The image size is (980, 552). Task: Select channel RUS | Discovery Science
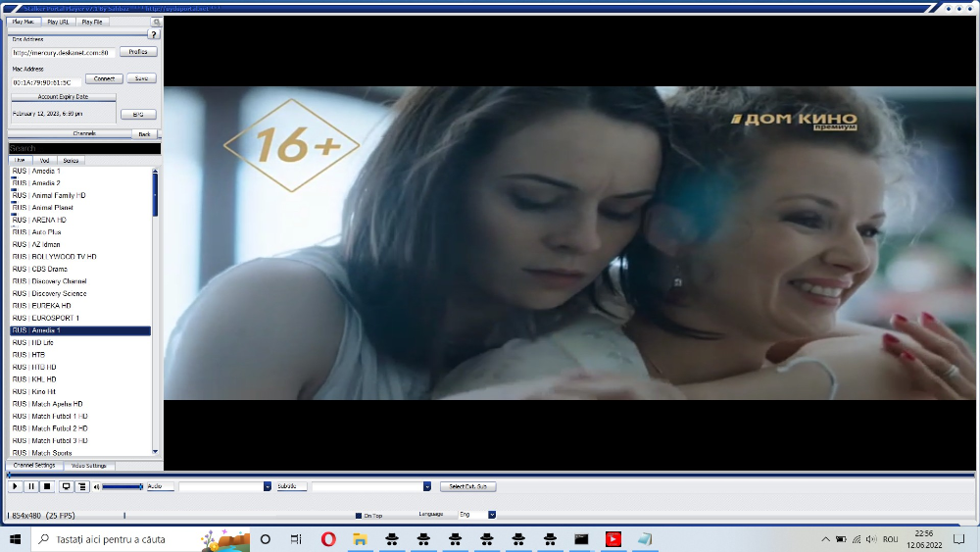(80, 294)
